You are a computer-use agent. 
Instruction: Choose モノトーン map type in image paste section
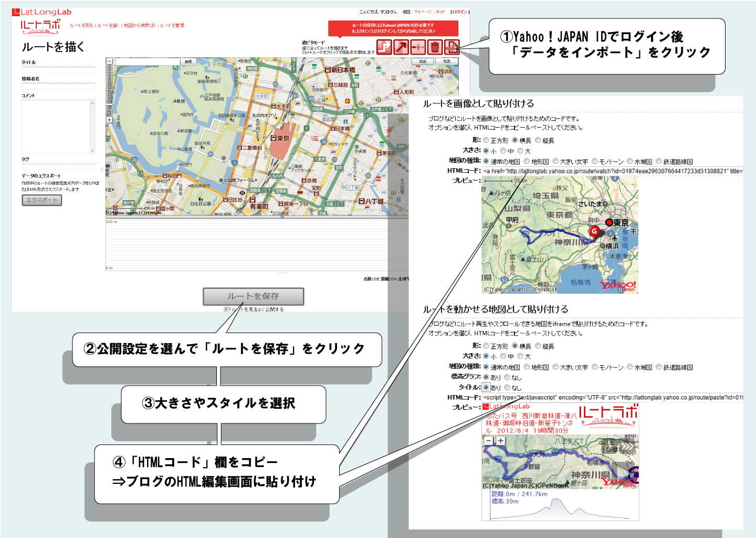(595, 161)
